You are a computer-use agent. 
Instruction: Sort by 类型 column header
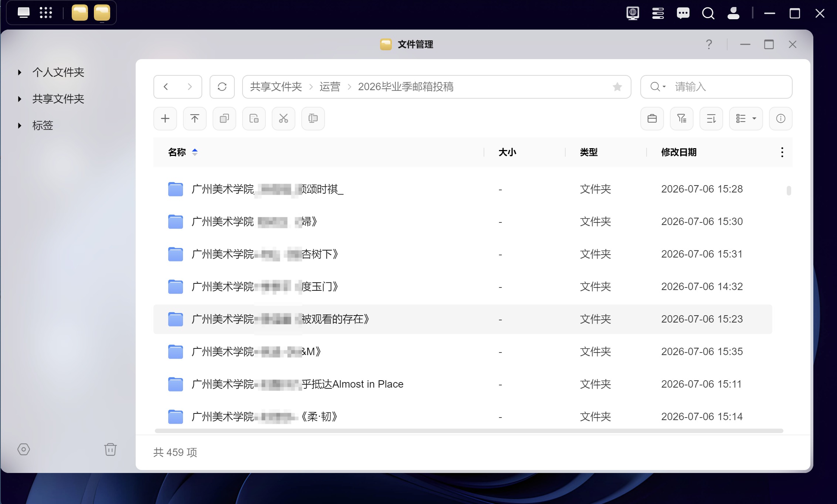coord(589,152)
